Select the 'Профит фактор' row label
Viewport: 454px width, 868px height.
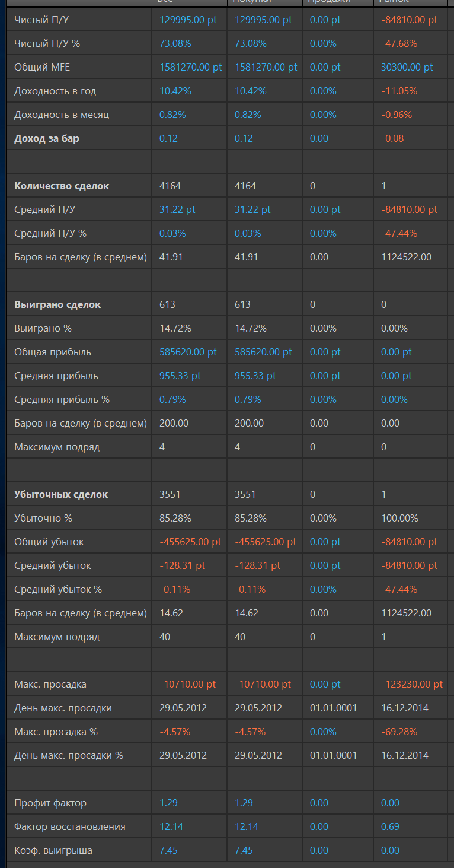pos(50,803)
